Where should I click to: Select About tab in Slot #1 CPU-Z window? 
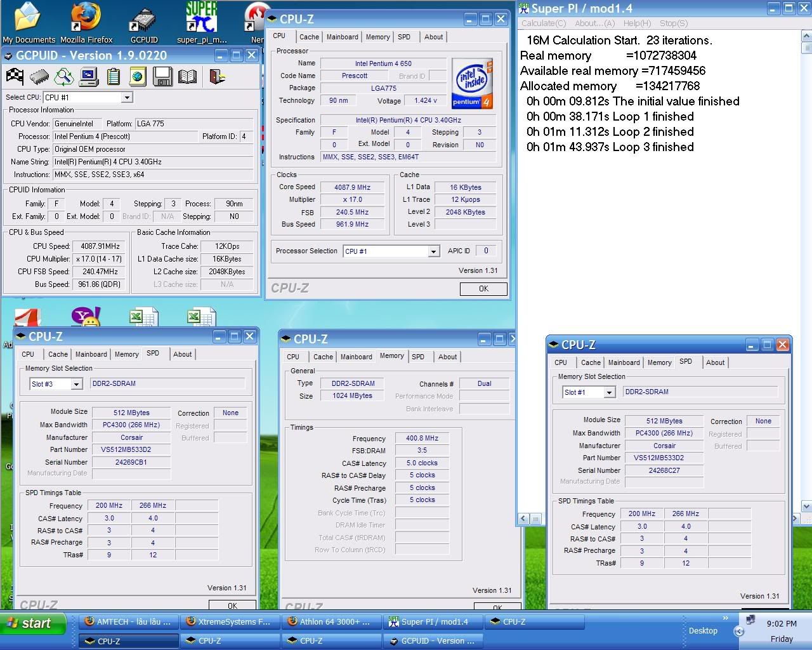[716, 362]
